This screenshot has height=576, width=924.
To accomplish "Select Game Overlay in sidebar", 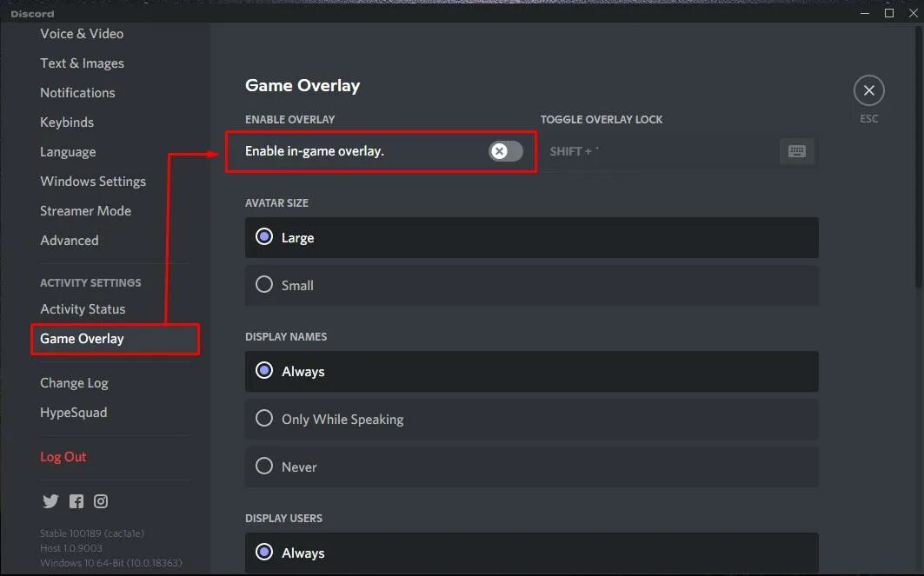I will pyautogui.click(x=115, y=339).
